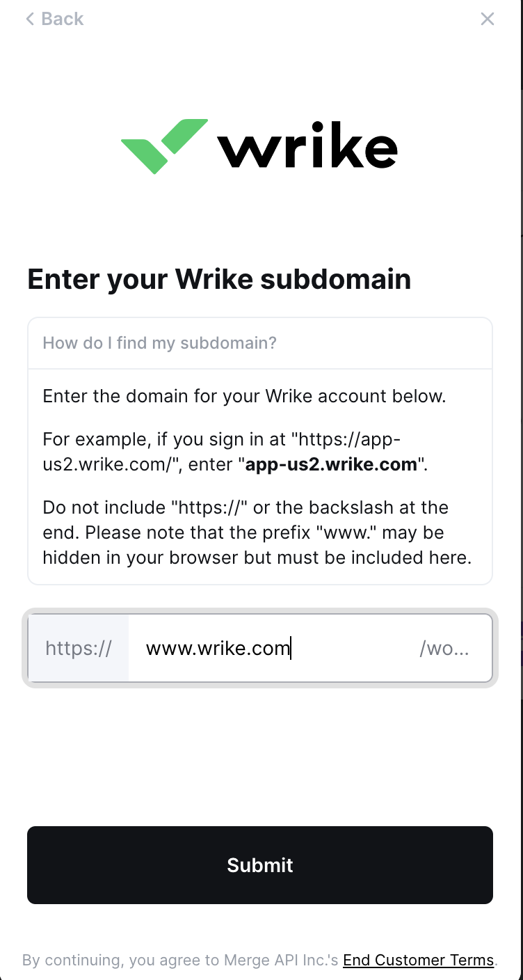The height and width of the screenshot is (980, 523).
Task: Click the 'For example, if you sign in' paragraph
Action: (235, 452)
